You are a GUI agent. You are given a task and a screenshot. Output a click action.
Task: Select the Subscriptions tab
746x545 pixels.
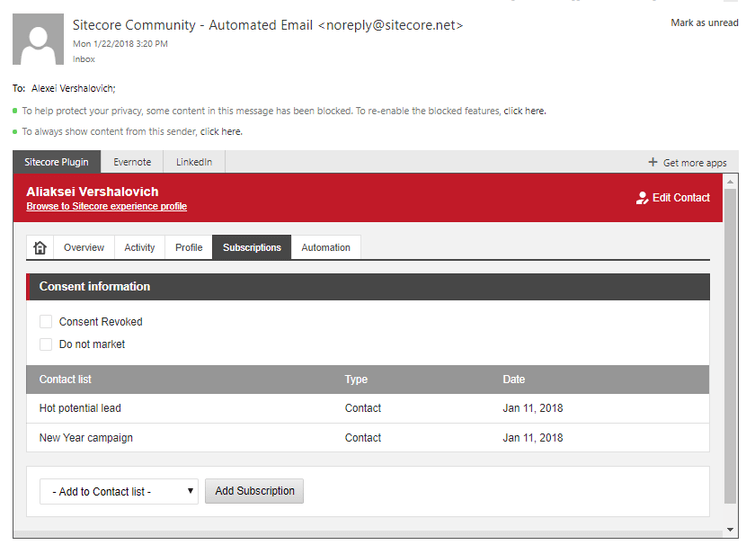point(252,247)
